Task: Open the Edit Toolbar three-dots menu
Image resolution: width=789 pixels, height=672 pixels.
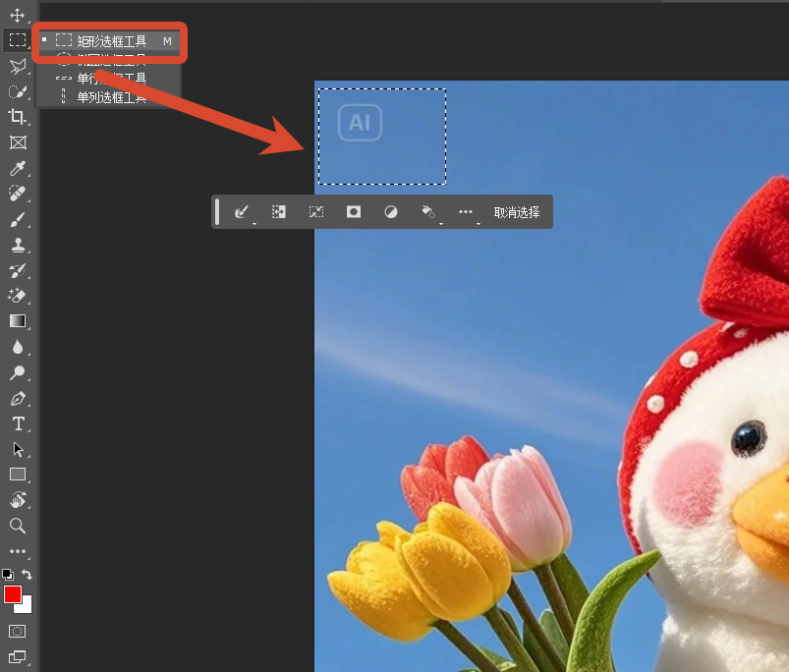Action: click(x=18, y=551)
